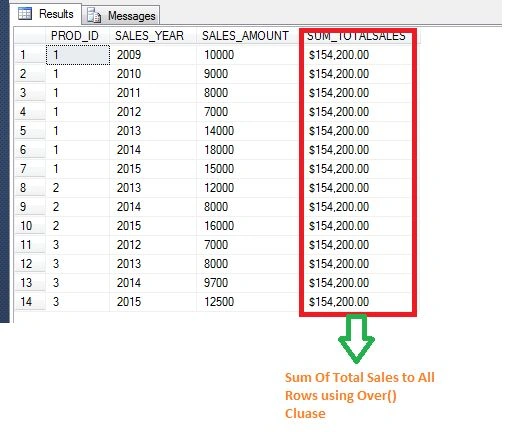Click sales amount cell 9700
Viewport: 519px width, 432px height.
coord(248,283)
